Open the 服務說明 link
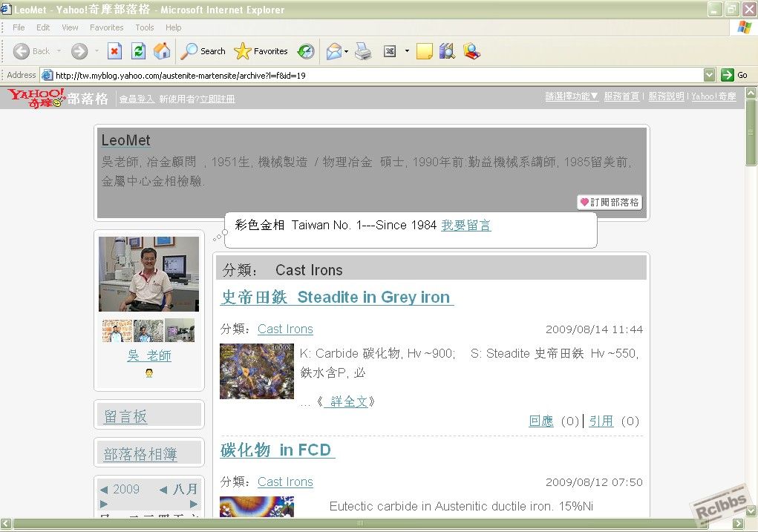 [666, 96]
